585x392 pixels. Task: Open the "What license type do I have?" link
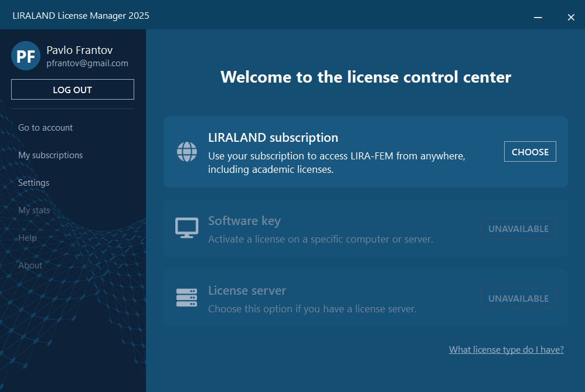pos(506,350)
